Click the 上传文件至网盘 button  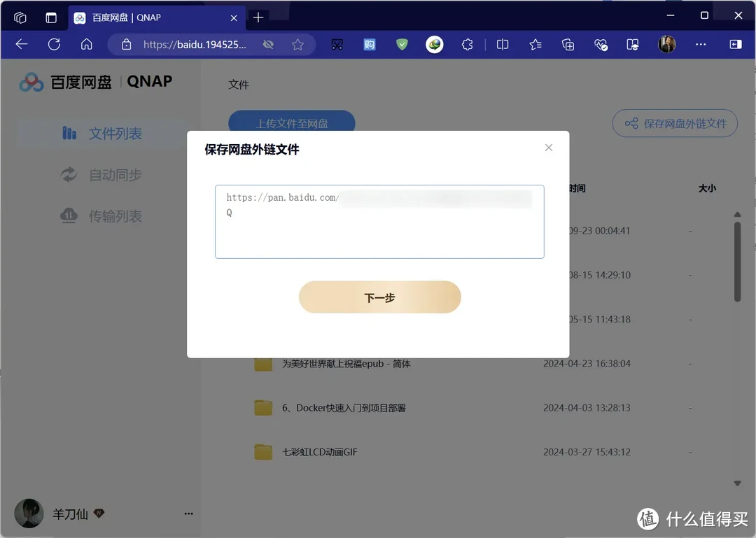[291, 122]
